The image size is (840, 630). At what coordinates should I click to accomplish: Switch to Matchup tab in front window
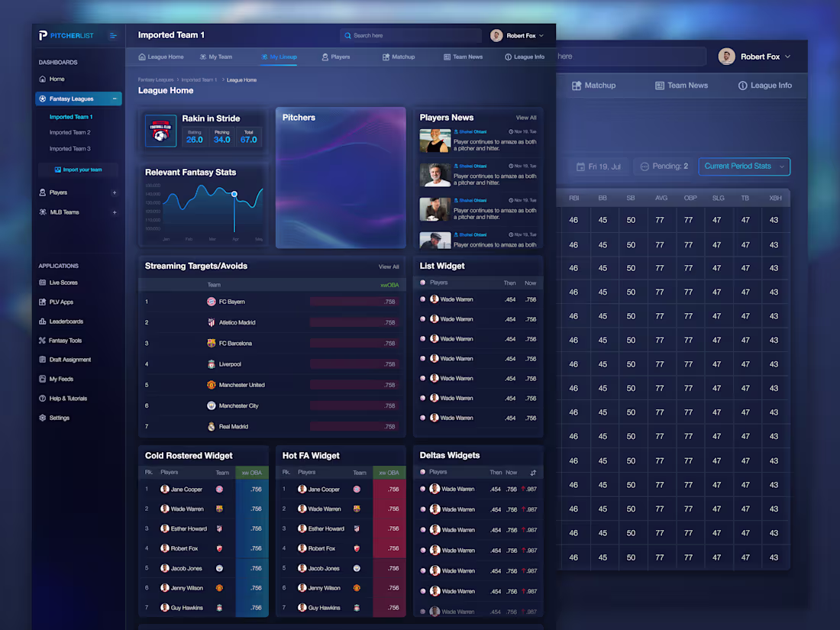point(399,57)
